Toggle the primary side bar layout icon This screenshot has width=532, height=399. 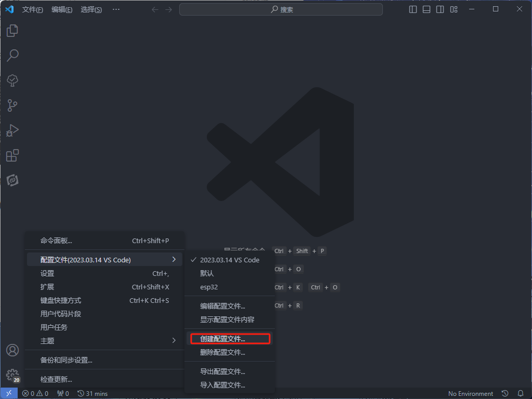pos(413,9)
